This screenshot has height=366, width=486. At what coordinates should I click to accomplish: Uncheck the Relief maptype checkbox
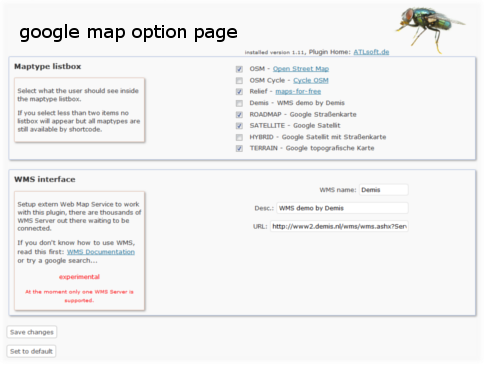click(239, 92)
